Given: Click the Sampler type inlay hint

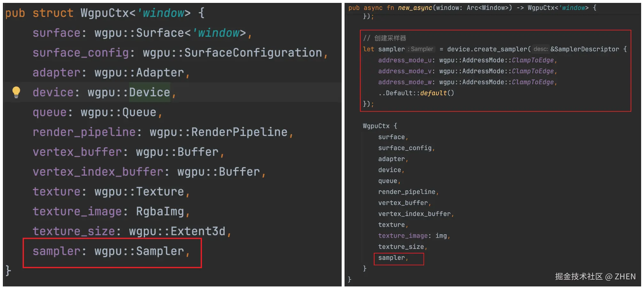Looking at the screenshot, I should pyautogui.click(x=421, y=49).
